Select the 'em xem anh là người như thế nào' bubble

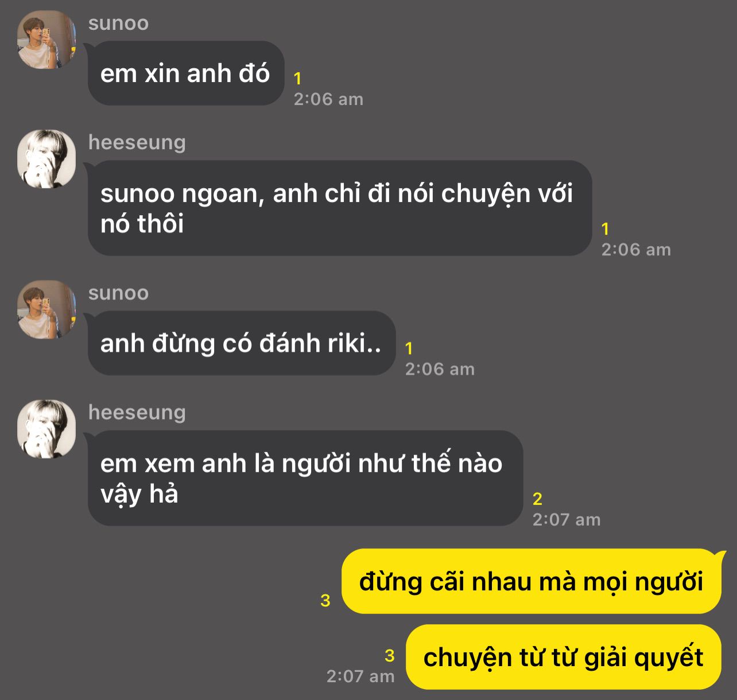click(x=305, y=479)
